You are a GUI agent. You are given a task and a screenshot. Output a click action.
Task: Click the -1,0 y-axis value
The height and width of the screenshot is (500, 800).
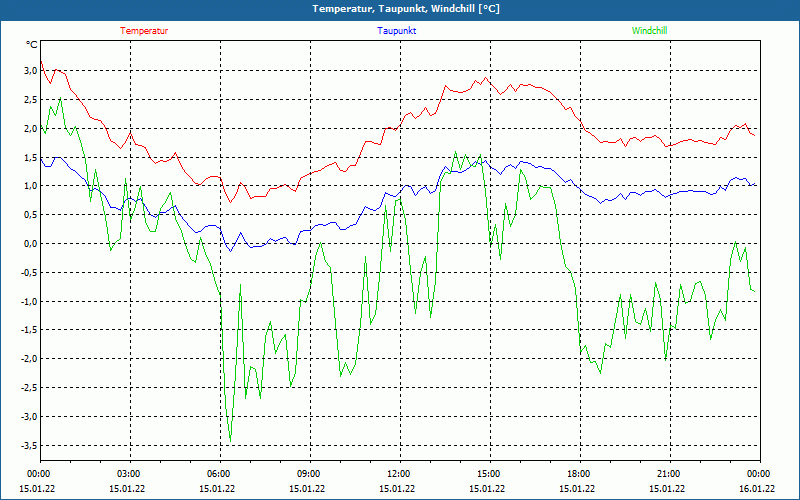[x=29, y=301]
